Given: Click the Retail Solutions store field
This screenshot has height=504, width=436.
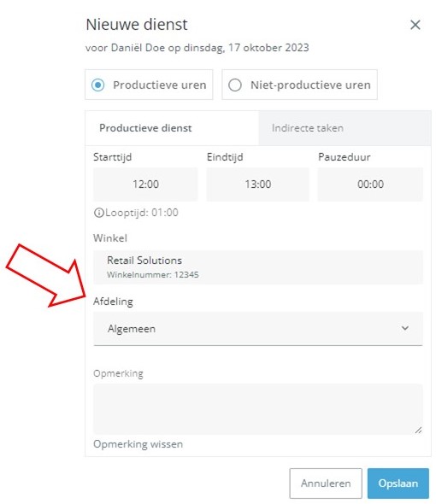Looking at the screenshot, I should [257, 267].
